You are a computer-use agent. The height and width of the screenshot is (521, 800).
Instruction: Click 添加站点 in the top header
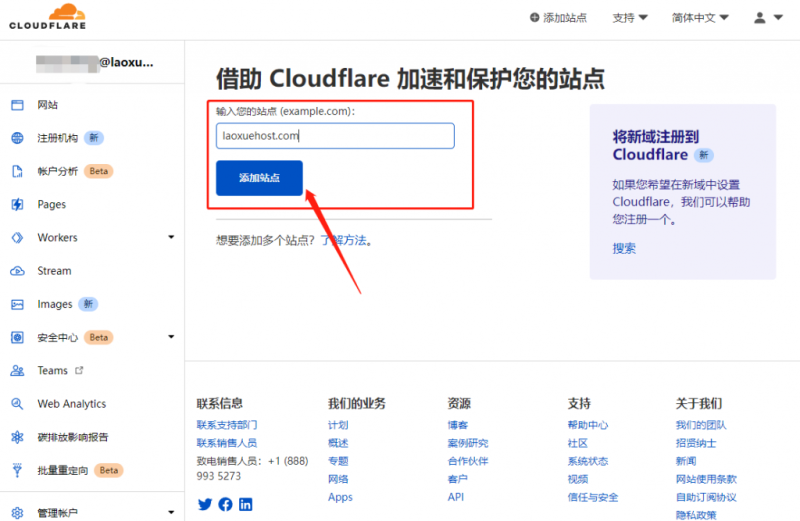pyautogui.click(x=558, y=18)
